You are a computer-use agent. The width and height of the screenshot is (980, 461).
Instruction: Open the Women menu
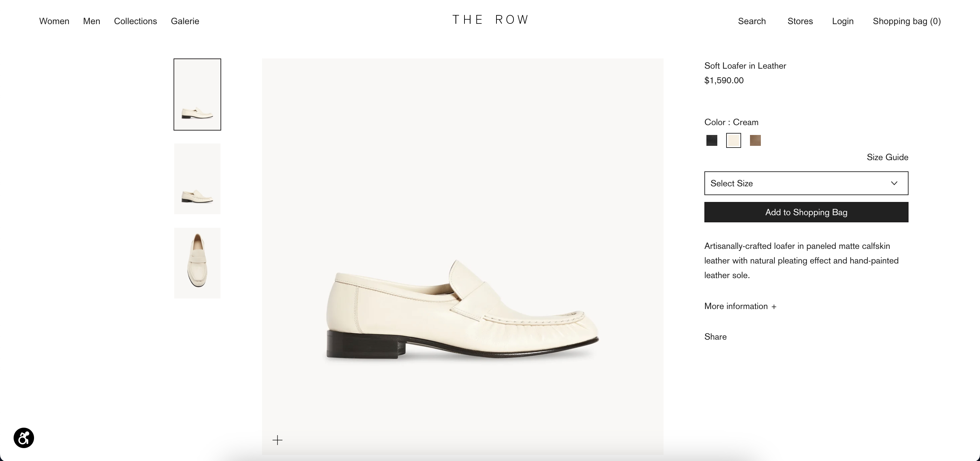coord(54,21)
